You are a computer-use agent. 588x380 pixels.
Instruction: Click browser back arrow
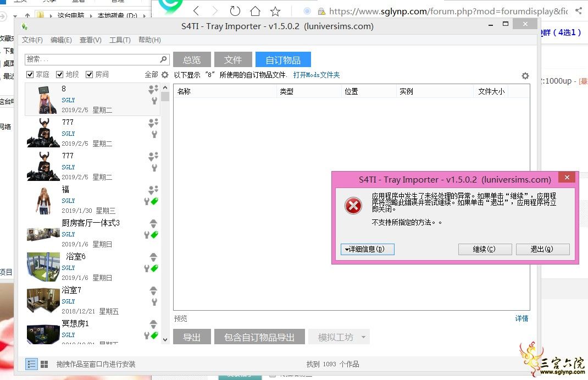click(x=196, y=11)
